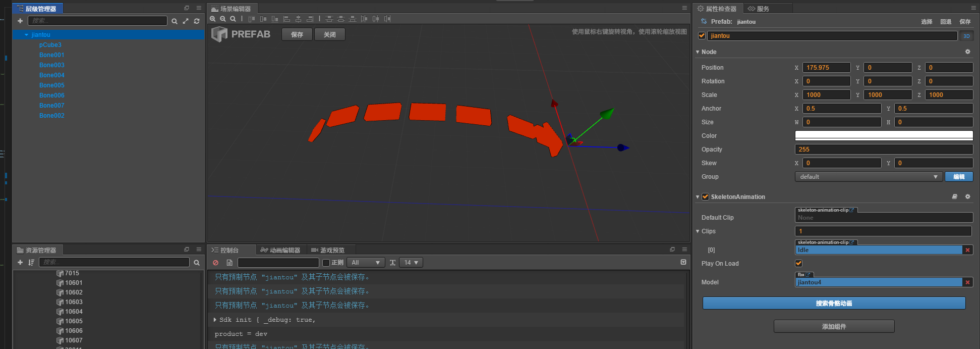Open the console font size 14 dropdown

coord(411,263)
